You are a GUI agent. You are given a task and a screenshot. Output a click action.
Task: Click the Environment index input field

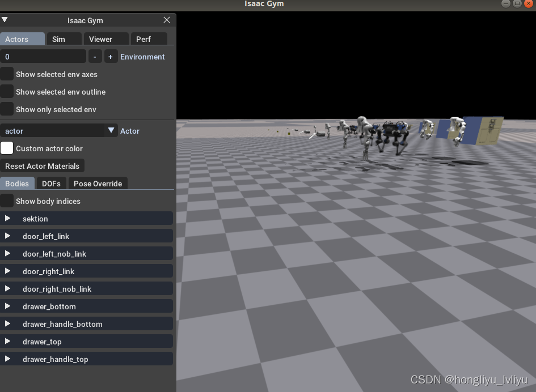tap(43, 56)
